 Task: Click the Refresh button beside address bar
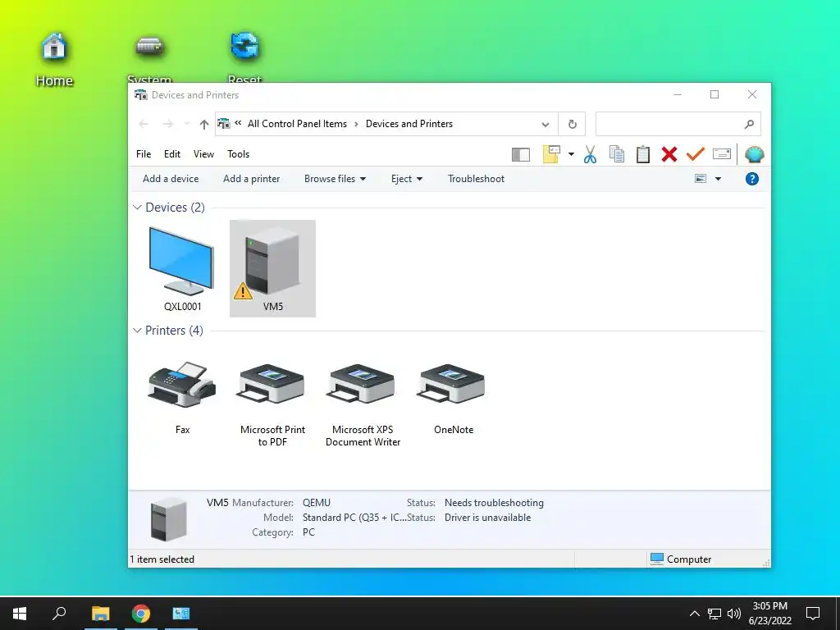572,125
